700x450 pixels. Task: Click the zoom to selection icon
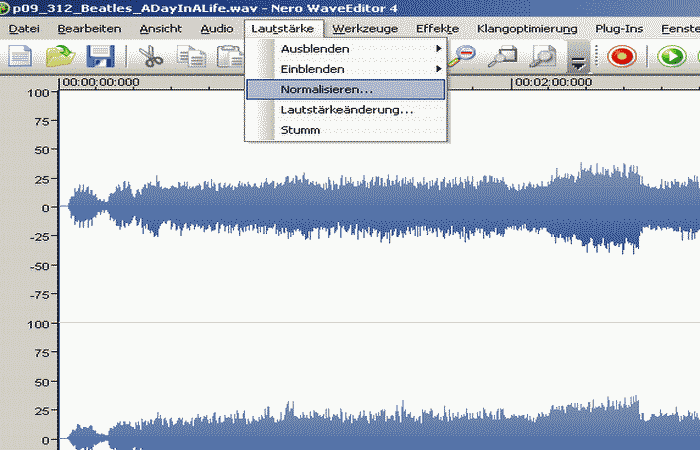[502, 57]
